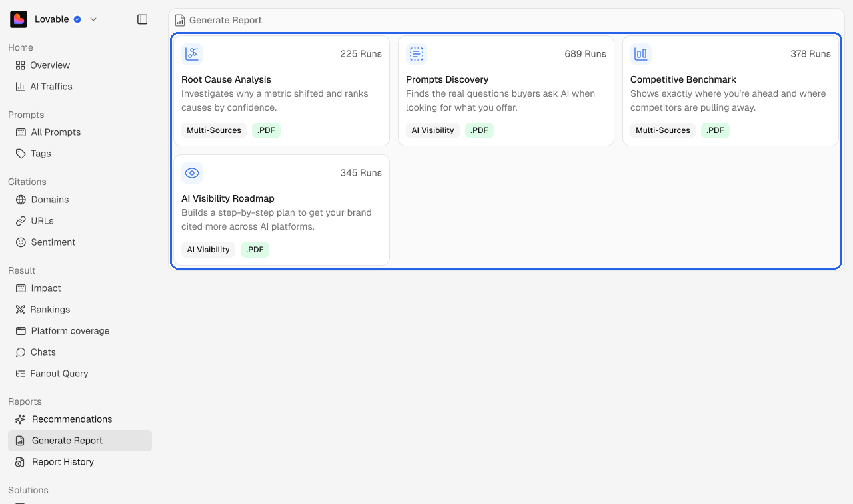
Task: Click the Competitive Benchmark bar chart icon
Action: click(641, 54)
